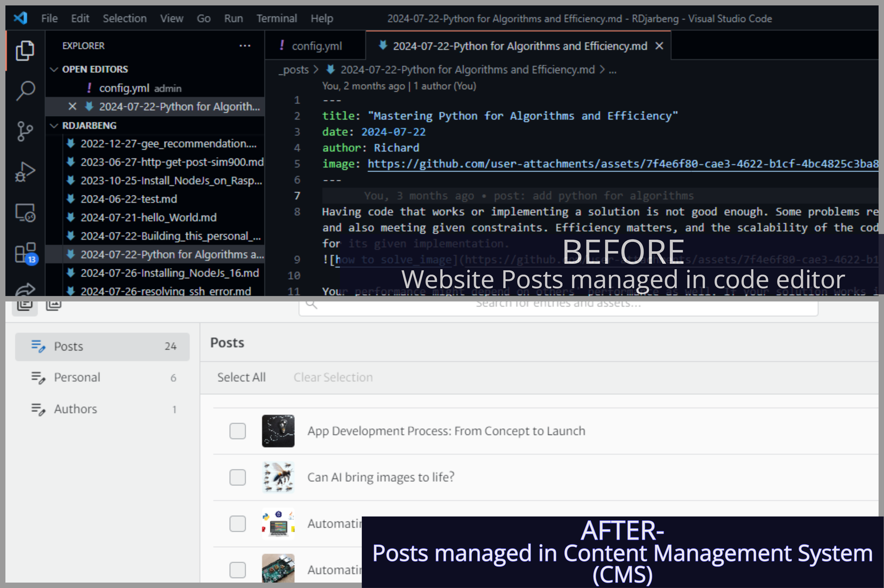
Task: Close the Python for Algorithms editor tab
Action: point(659,46)
